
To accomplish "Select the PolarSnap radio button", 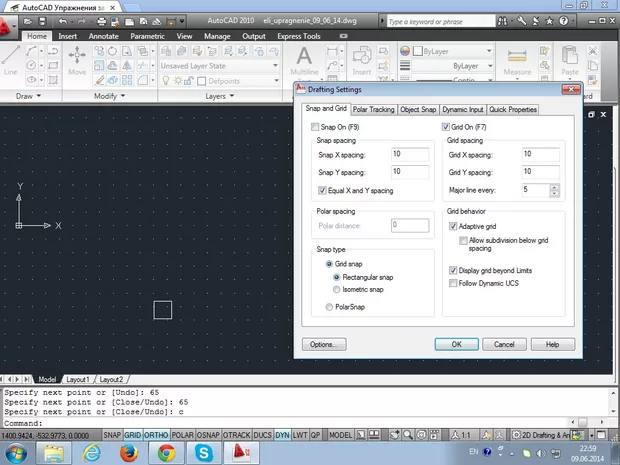I will click(x=330, y=309).
